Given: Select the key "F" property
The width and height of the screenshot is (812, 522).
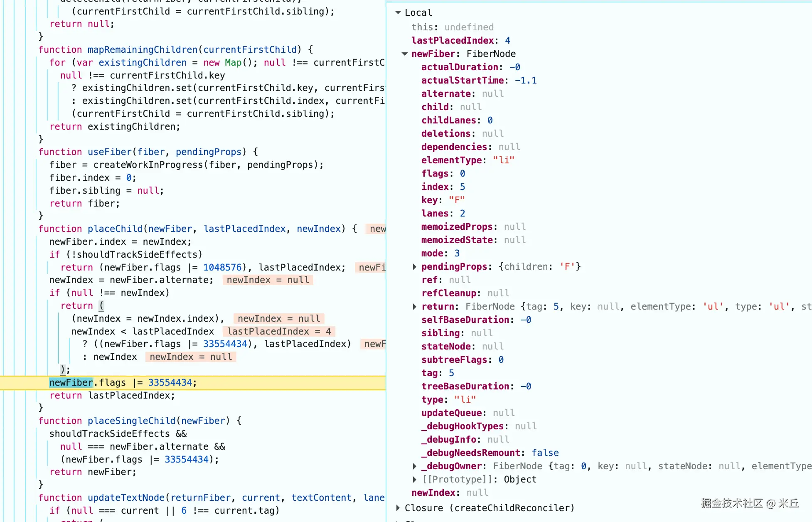Looking at the screenshot, I should click(443, 200).
